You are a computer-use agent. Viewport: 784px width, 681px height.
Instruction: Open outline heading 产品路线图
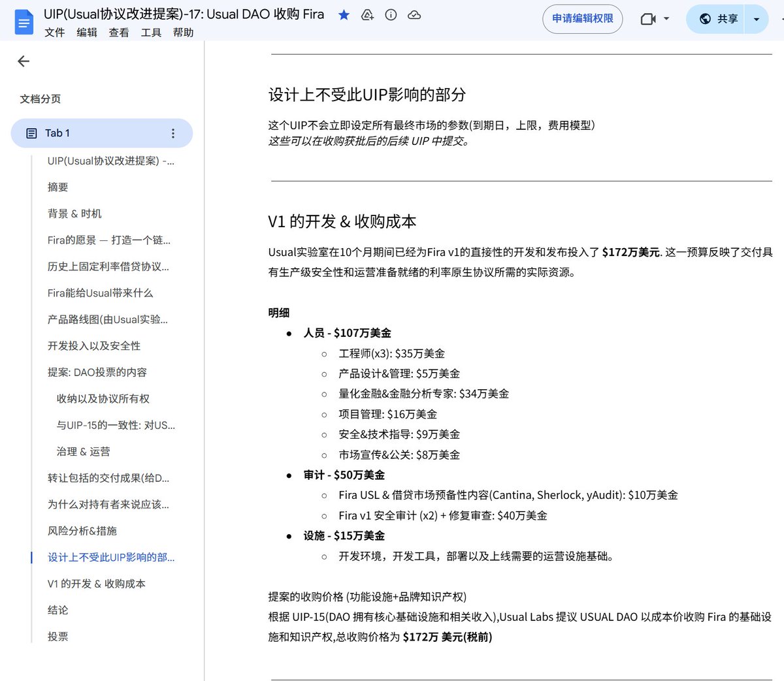[x=108, y=319]
